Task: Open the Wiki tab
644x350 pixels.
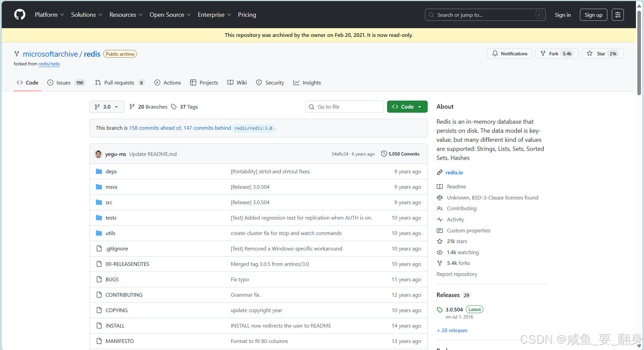Action: point(237,82)
